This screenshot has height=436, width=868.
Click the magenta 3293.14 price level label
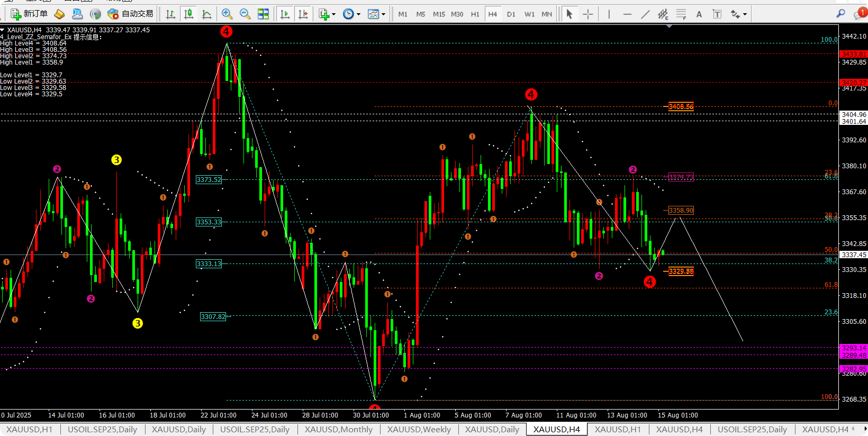[x=853, y=348]
